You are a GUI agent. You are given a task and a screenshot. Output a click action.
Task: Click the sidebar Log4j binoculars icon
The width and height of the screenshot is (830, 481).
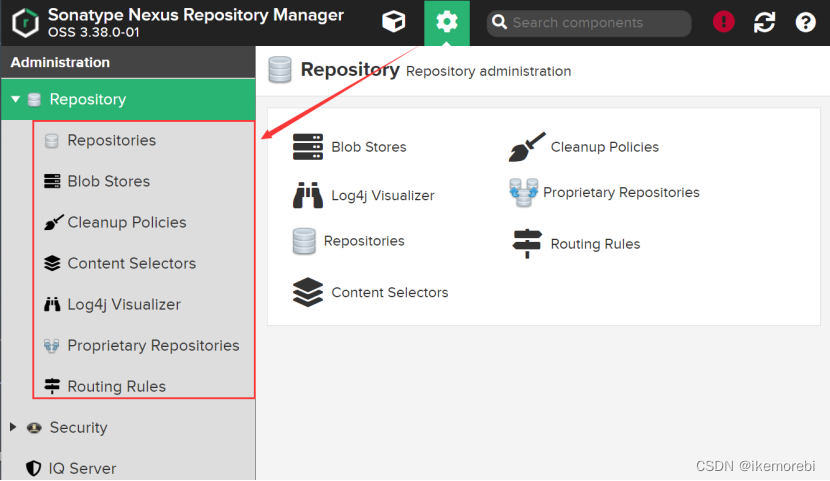tap(52, 304)
